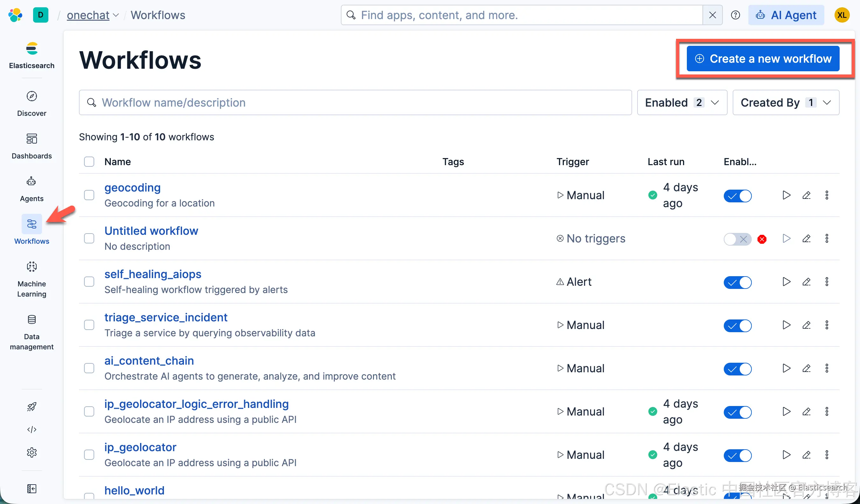Click the help icon in top bar
This screenshot has width=860, height=504.
735,15
